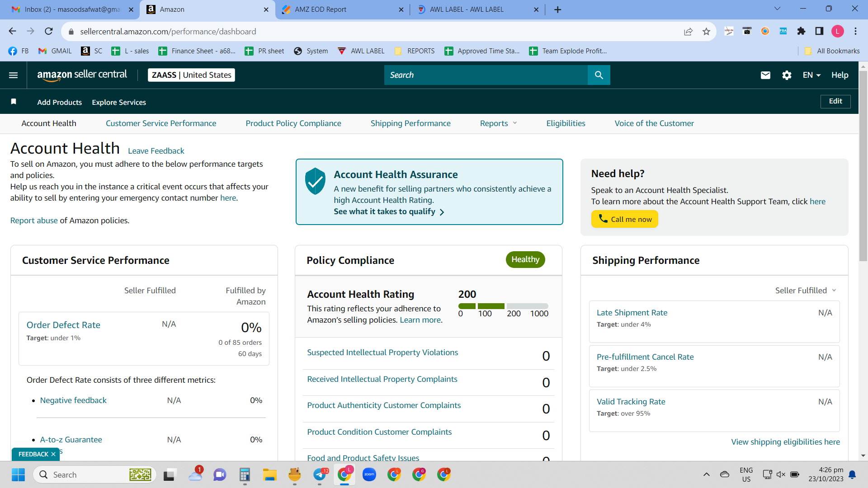Bookmark this page with the star icon
This screenshot has height=488, width=868.
(706, 31)
